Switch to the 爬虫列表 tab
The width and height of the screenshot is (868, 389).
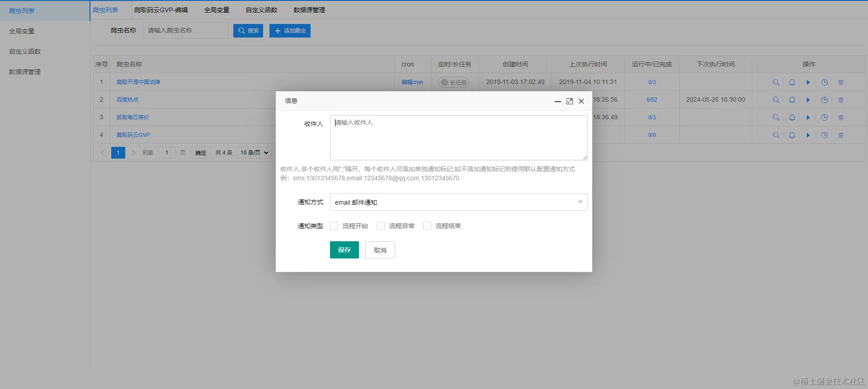click(x=105, y=10)
